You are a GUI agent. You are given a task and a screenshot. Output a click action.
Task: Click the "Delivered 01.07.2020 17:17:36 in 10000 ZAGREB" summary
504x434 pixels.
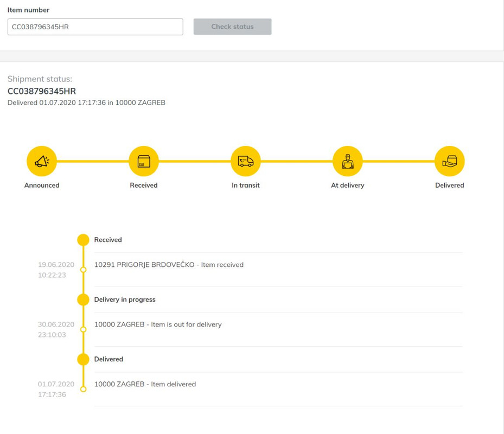(86, 103)
